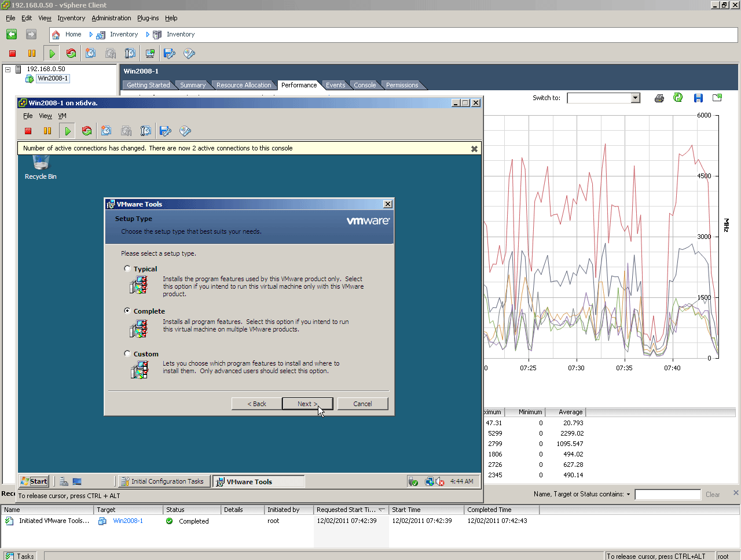741x560 pixels.
Task: Open the File menu in vSphere Client
Action: pos(10,18)
